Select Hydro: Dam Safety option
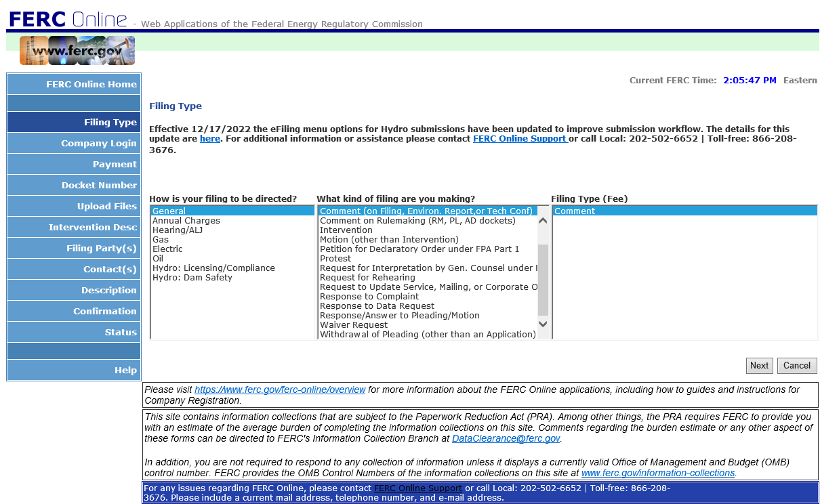Image resolution: width=820 pixels, height=504 pixels. (232, 278)
